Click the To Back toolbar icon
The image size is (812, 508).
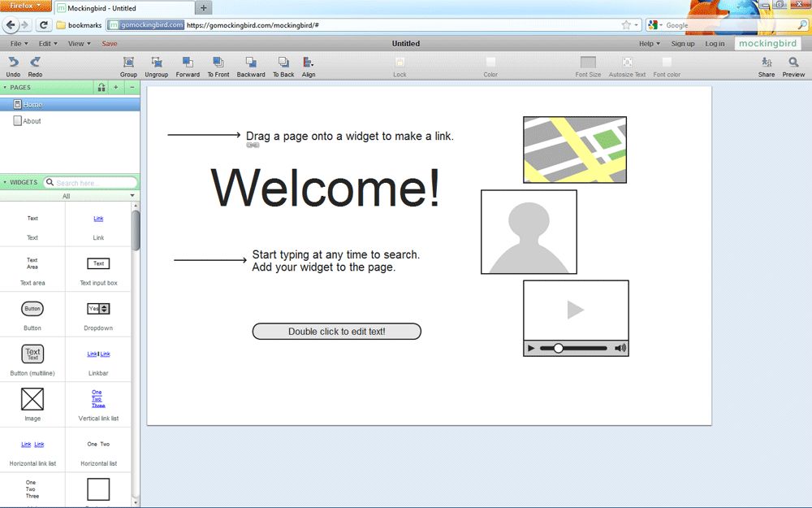point(283,63)
